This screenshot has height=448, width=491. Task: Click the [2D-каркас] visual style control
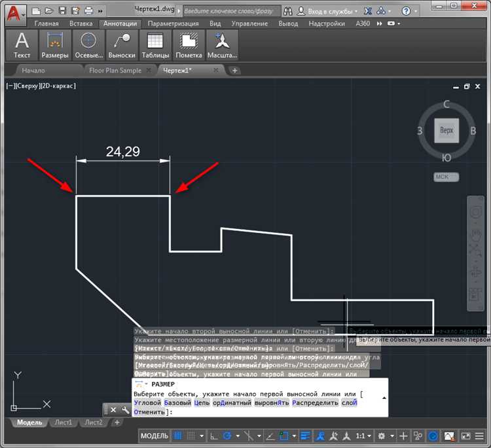coord(58,86)
